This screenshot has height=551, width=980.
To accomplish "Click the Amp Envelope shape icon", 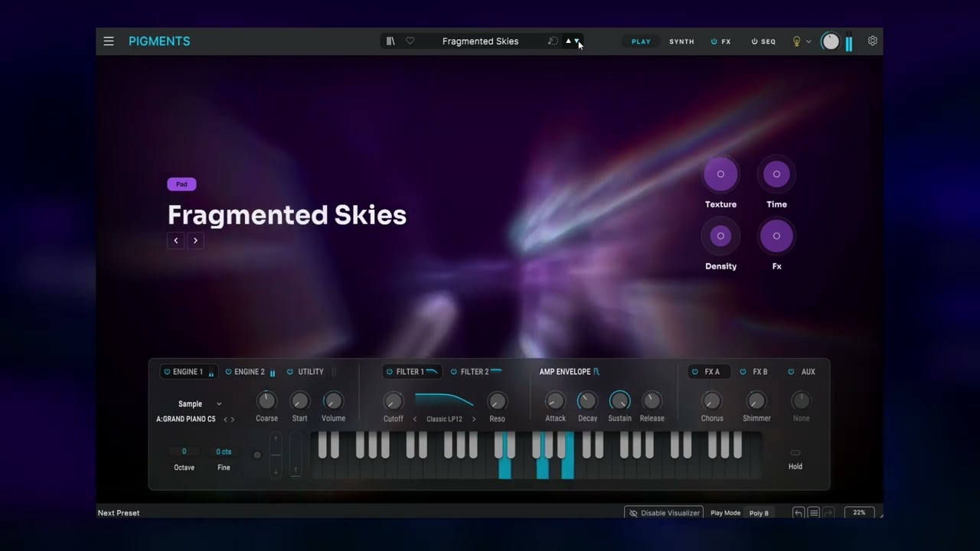I will (x=596, y=372).
